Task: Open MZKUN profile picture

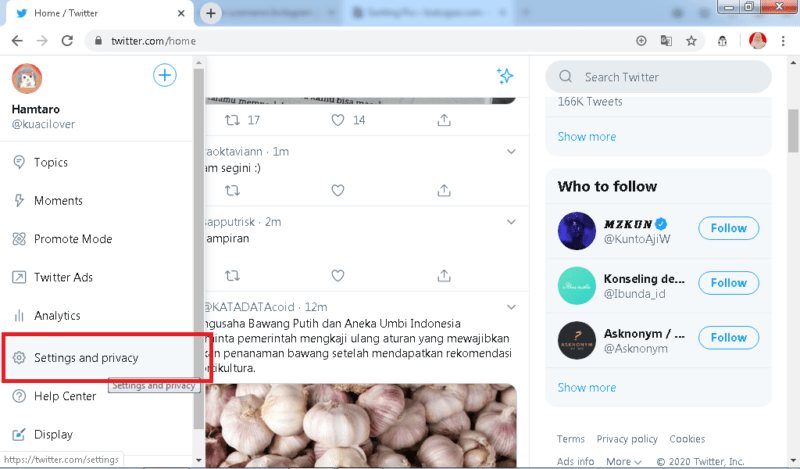Action: point(577,231)
